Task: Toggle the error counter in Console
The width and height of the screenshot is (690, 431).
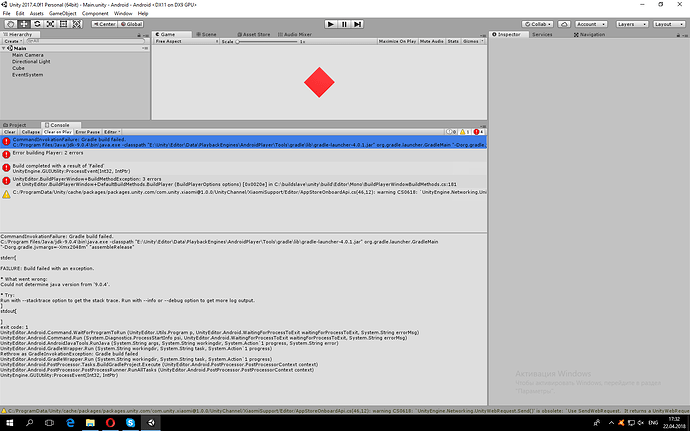Action: pos(478,132)
